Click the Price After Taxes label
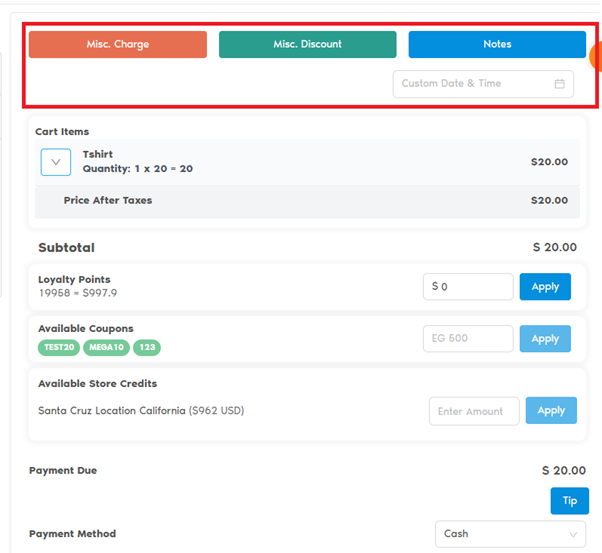The width and height of the screenshot is (602, 553). click(108, 200)
